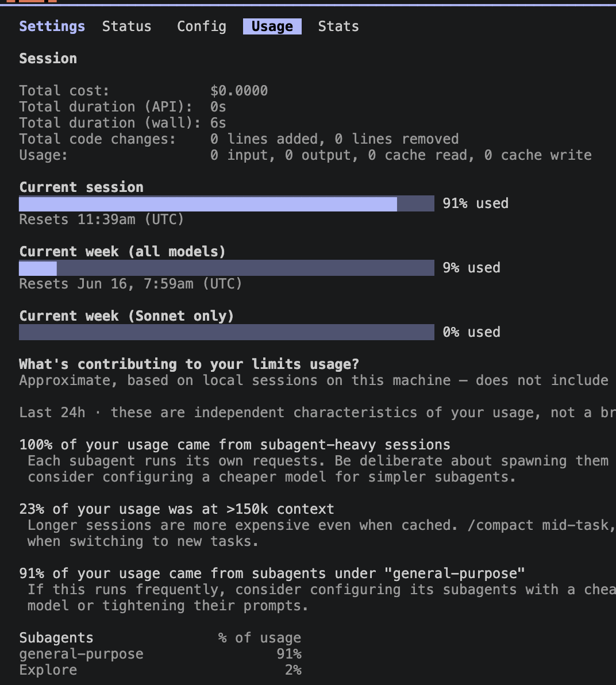
Task: Click the general-purpose row in Subagents table
Action: coord(160,654)
